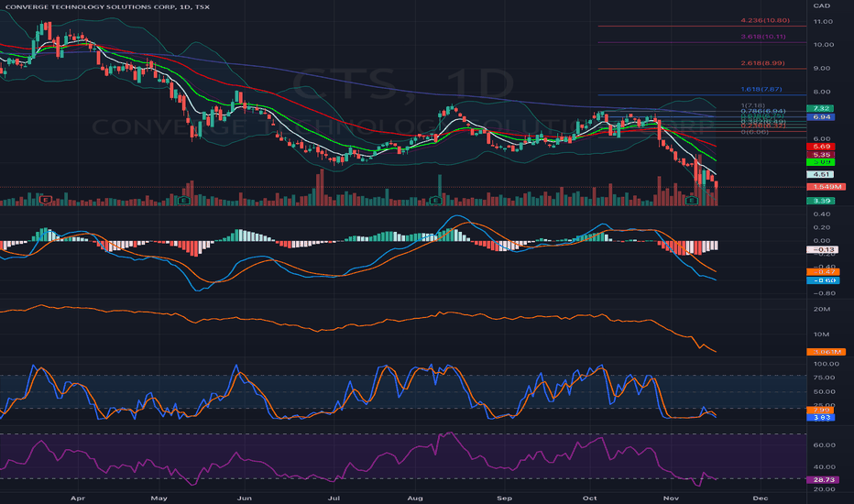
Task: Click the 1.549M volume axis label
Action: click(827, 187)
